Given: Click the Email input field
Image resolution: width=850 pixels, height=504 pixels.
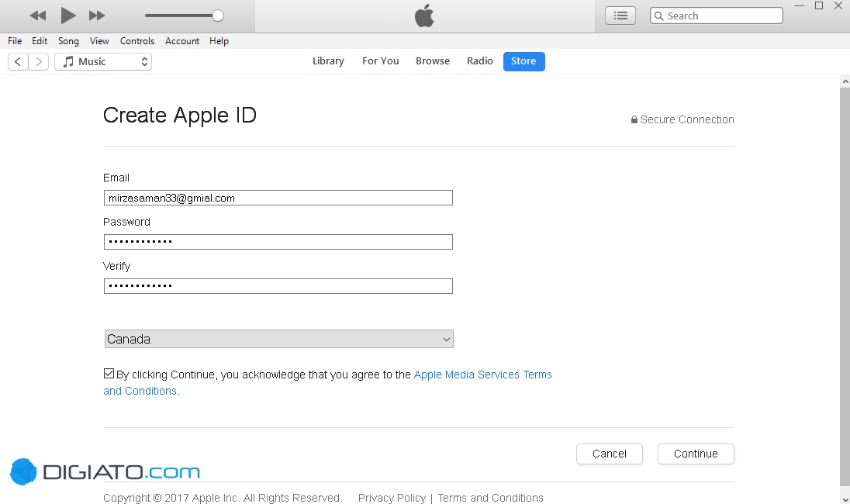Looking at the screenshot, I should tap(278, 198).
